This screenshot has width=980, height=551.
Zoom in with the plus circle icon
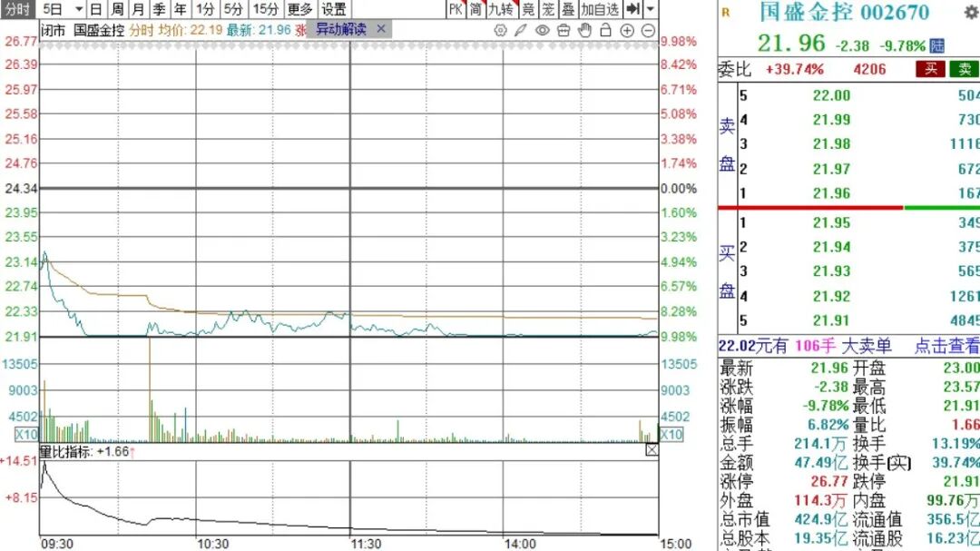point(627,30)
